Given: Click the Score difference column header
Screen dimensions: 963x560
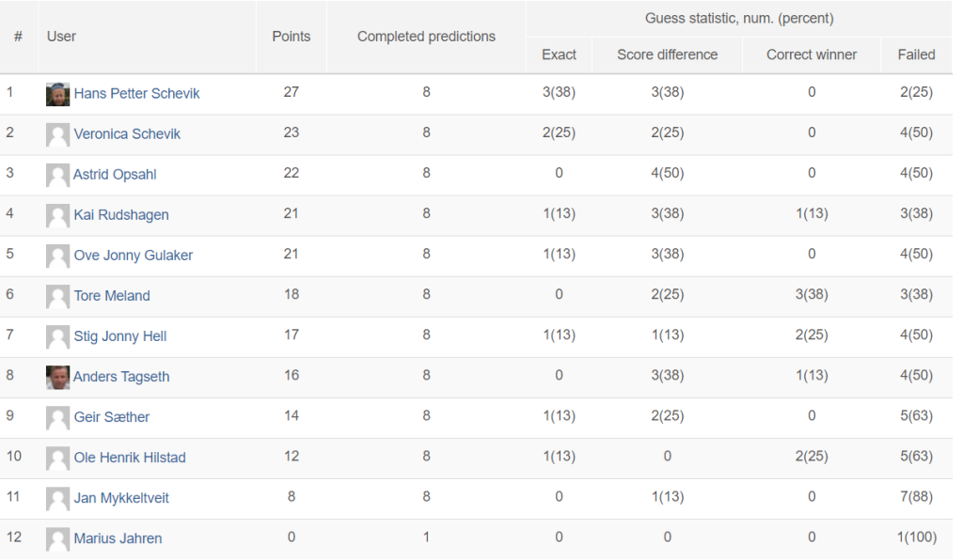Looking at the screenshot, I should point(668,55).
